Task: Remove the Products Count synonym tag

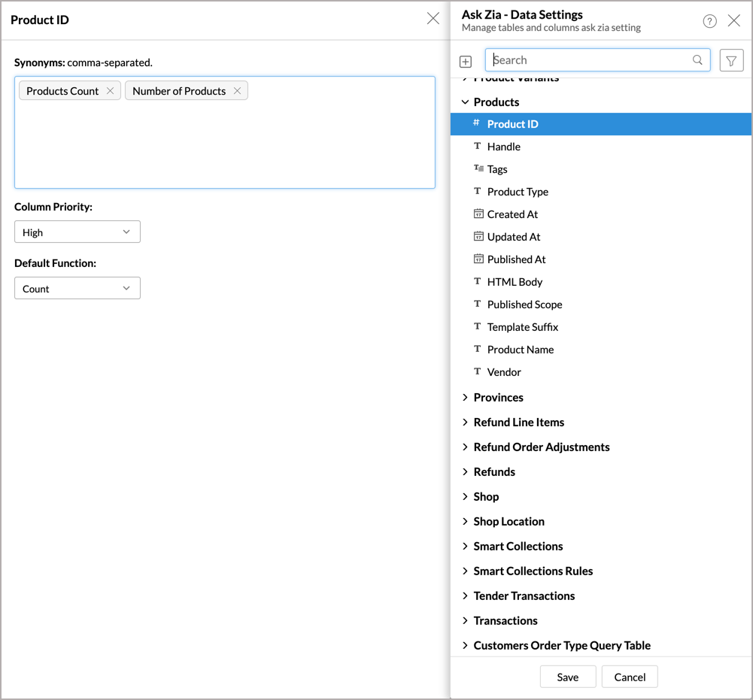Action: coord(110,91)
